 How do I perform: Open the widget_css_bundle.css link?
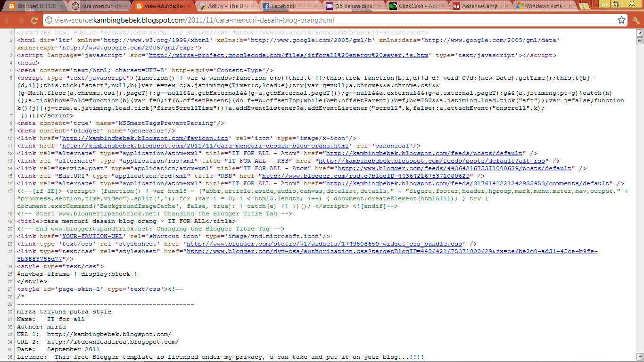pos(324,244)
